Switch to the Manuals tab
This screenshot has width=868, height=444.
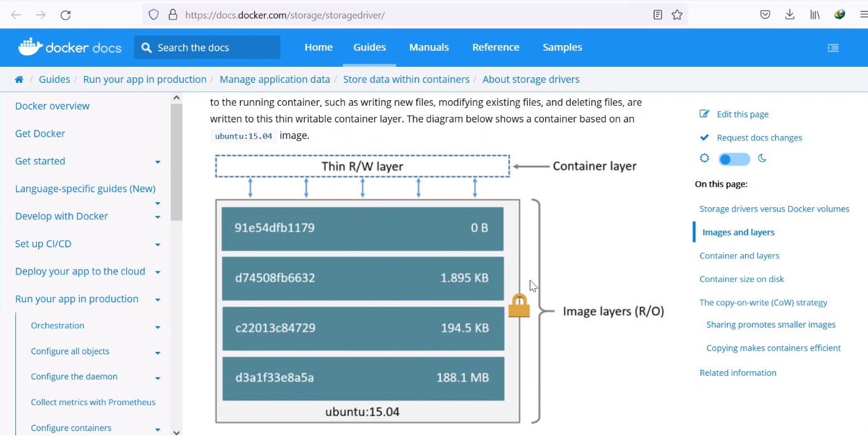[428, 48]
